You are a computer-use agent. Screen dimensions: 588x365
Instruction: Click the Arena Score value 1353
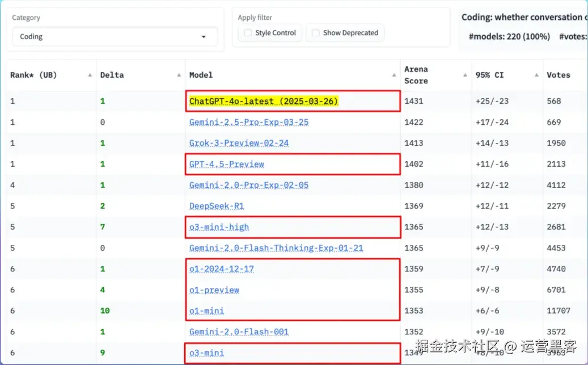(x=413, y=311)
